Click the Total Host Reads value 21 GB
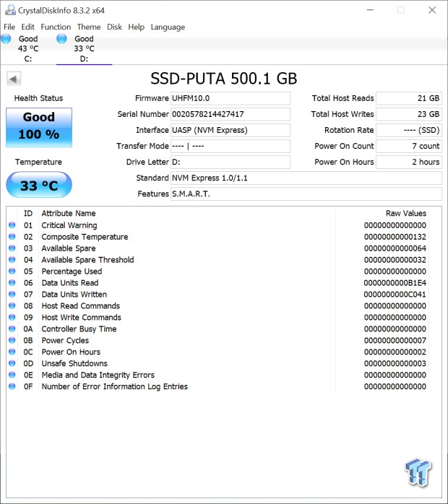The width and height of the screenshot is (448, 504). [x=409, y=98]
